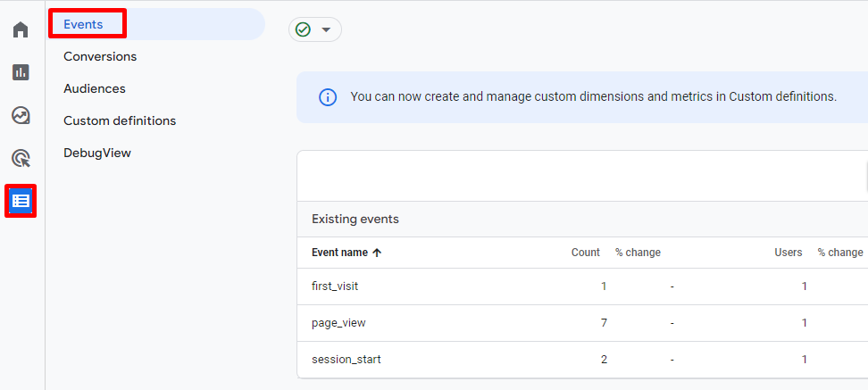Click the green checkmark status icon
Viewport: 868px width, 390px height.
pyautogui.click(x=304, y=29)
